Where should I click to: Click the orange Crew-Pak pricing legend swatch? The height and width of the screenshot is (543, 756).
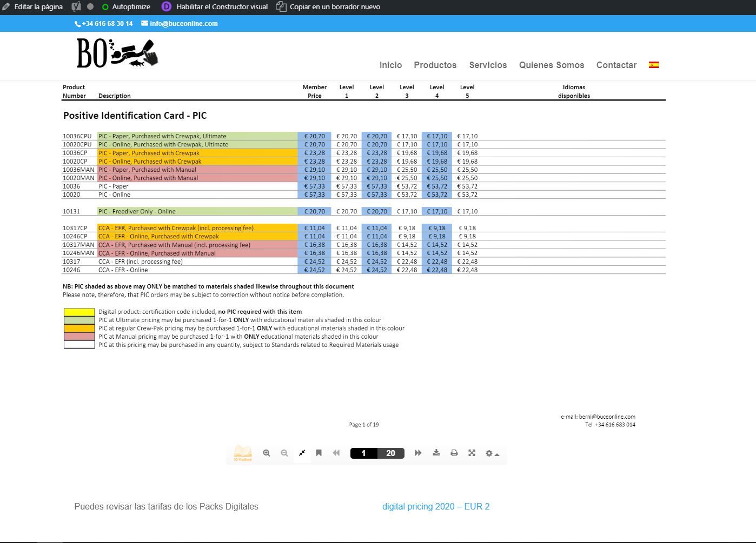click(79, 328)
